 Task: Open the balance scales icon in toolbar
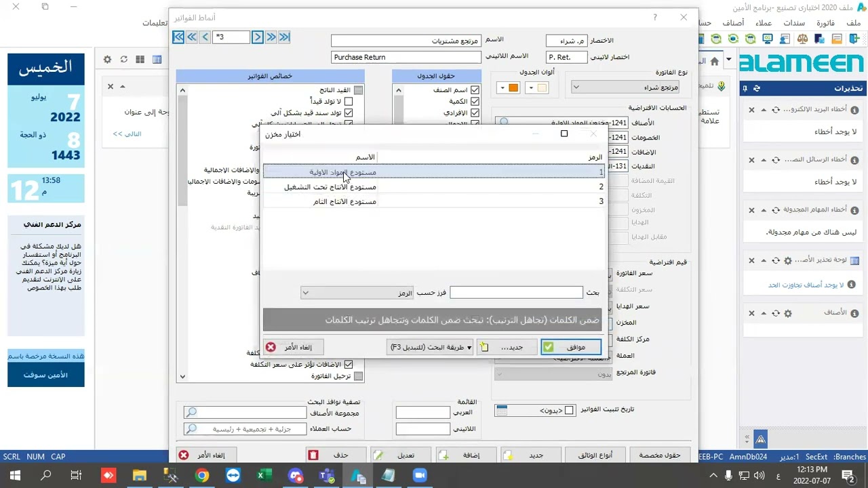pyautogui.click(x=802, y=39)
